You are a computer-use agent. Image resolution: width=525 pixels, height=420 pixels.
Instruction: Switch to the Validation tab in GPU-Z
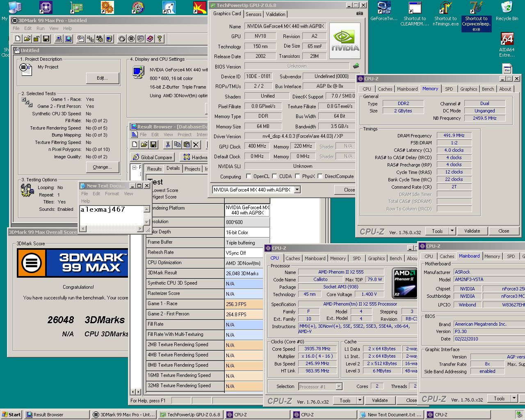[276, 14]
